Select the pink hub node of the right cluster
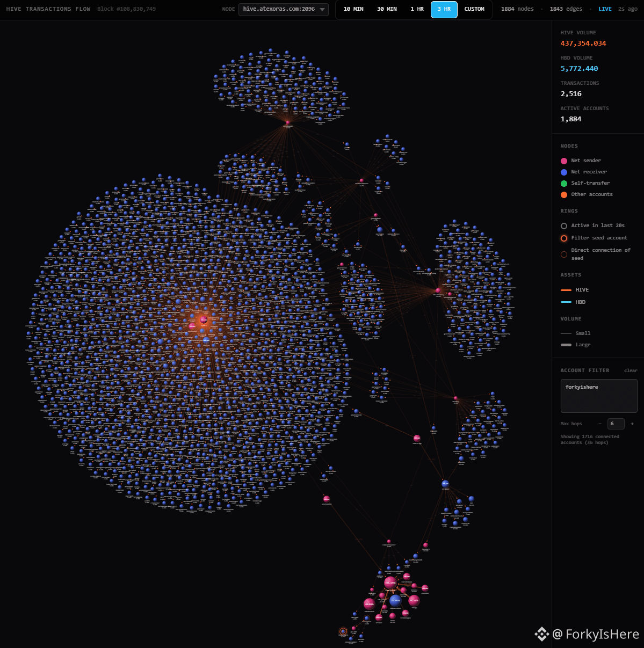 (x=438, y=290)
